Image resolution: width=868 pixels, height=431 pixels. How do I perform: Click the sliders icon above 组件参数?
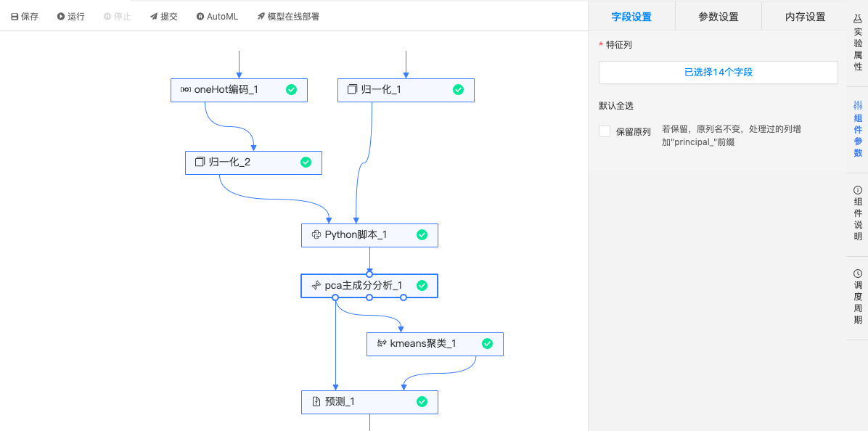click(858, 104)
